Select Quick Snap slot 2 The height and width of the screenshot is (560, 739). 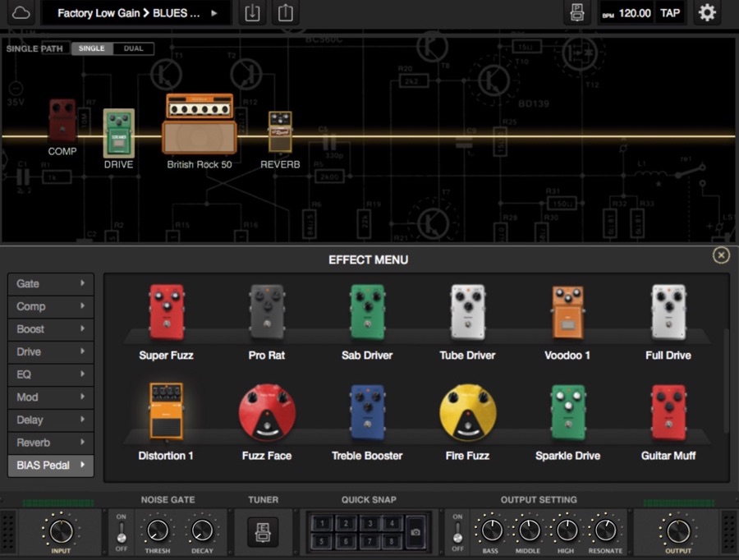346,523
